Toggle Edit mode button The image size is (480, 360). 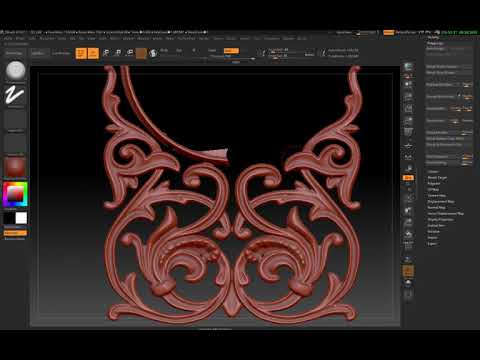[x=81, y=53]
